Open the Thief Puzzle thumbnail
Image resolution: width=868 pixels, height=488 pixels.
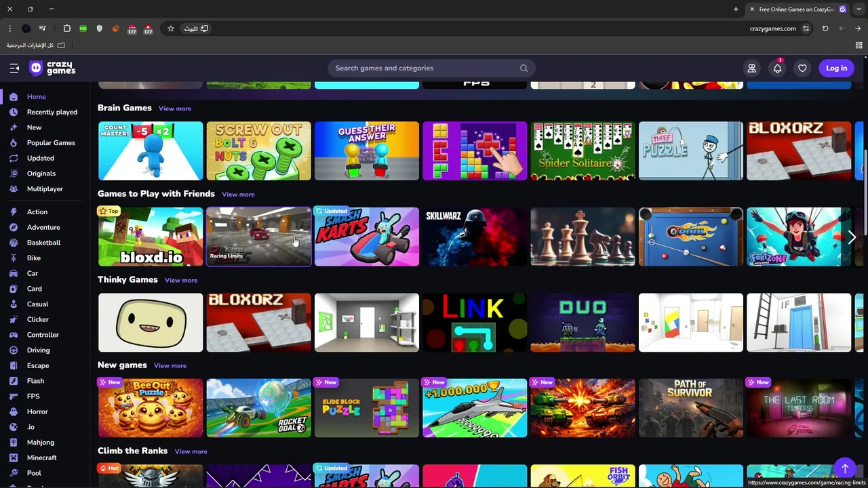691,151
